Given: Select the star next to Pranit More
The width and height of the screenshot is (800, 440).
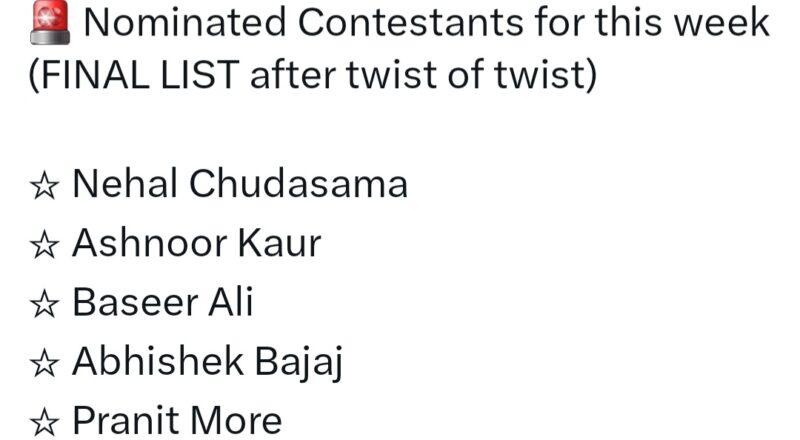Looking at the screenshot, I should (x=44, y=423).
